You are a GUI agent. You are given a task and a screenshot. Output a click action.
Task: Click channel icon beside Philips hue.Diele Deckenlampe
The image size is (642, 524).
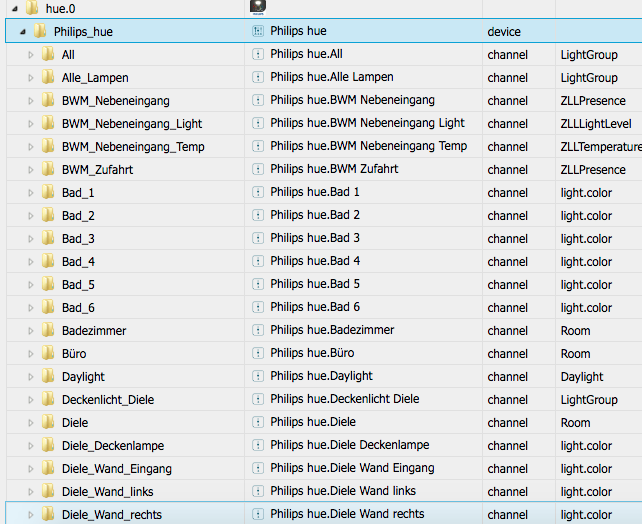(258, 445)
